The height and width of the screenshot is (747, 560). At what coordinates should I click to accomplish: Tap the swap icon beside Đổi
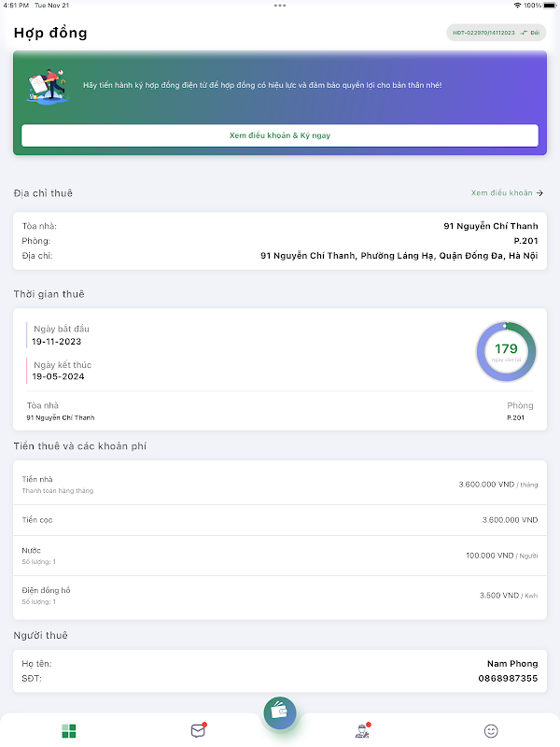525,33
